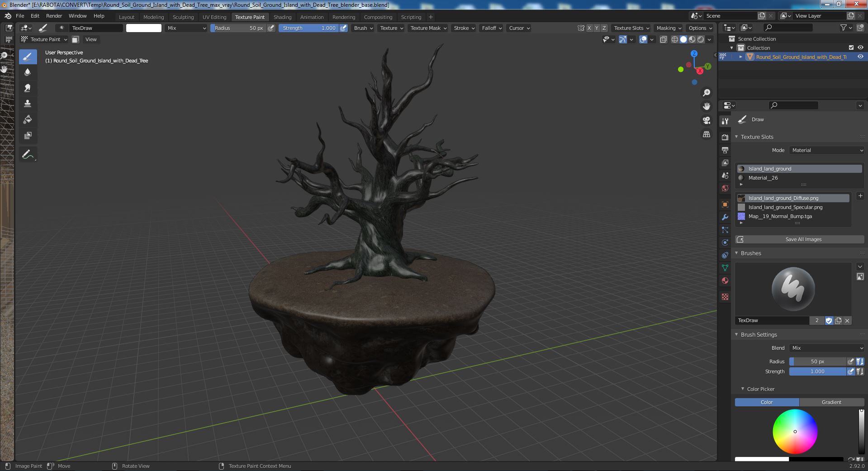Select the Mask tool
The image size is (868, 471).
[x=28, y=135]
